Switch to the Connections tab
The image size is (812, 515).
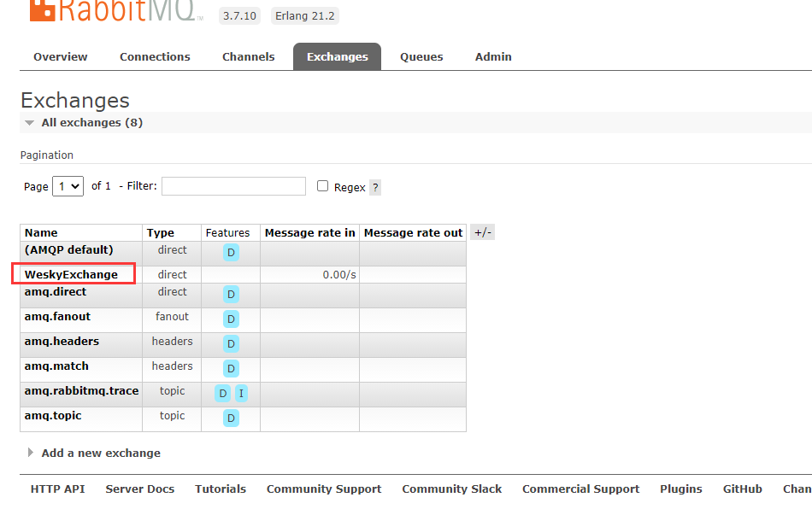click(155, 57)
